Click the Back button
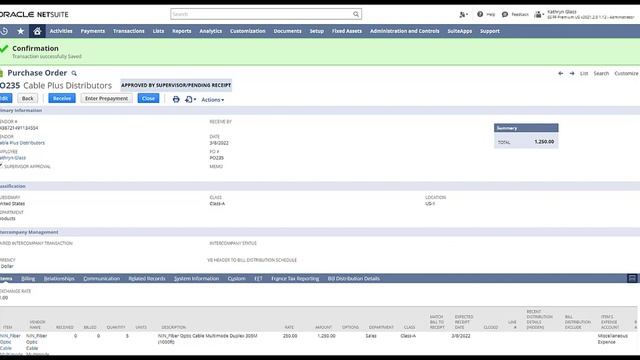 [28, 98]
